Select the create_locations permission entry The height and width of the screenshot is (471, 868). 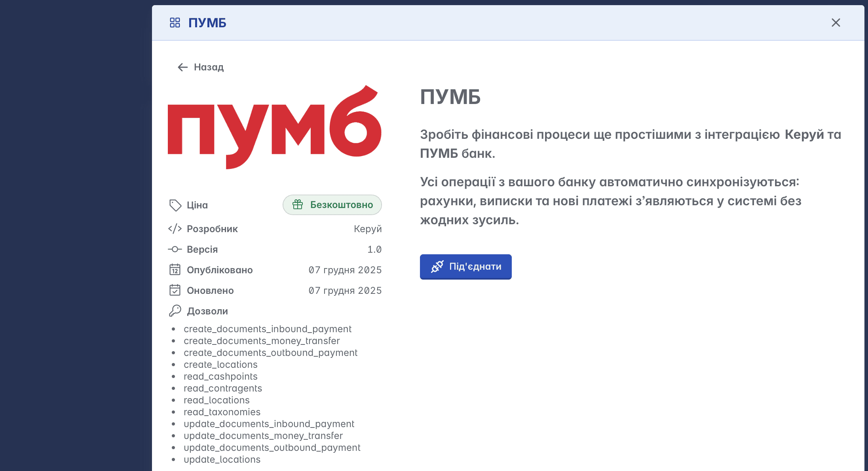[220, 365]
